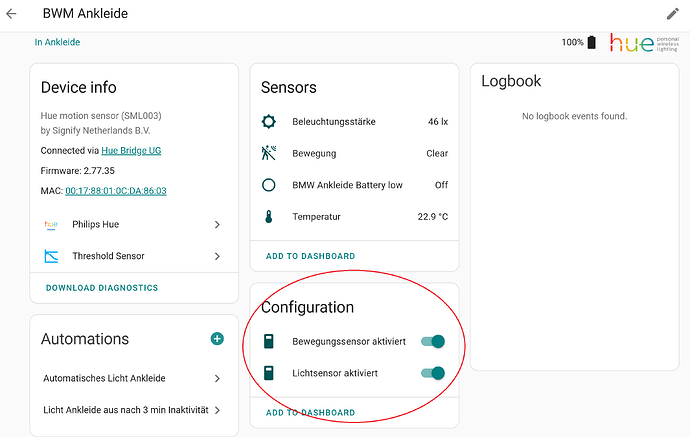Click the Beleuchtungsstärke brightness icon
This screenshot has width=690, height=437.
(268, 121)
